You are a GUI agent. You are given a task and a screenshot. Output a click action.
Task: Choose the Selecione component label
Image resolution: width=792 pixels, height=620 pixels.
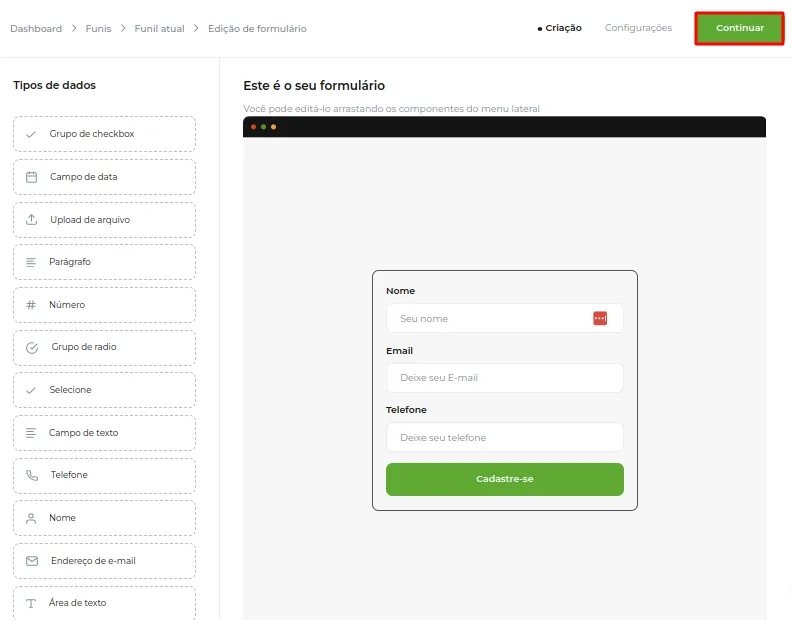point(70,390)
